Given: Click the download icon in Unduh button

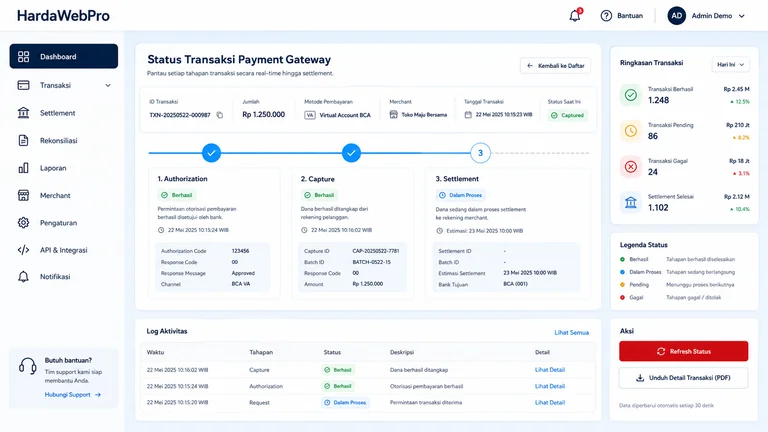Looking at the screenshot, I should [x=640, y=378].
